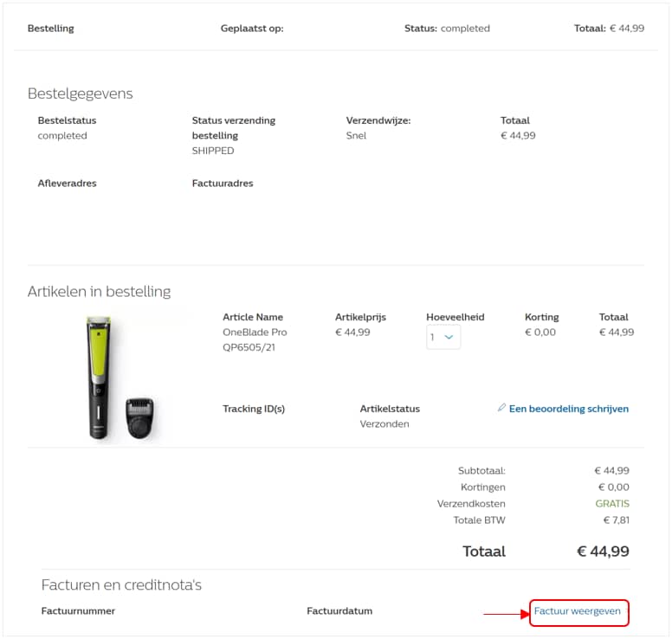Click the € 7,81 Totale BTW value

[x=617, y=520]
